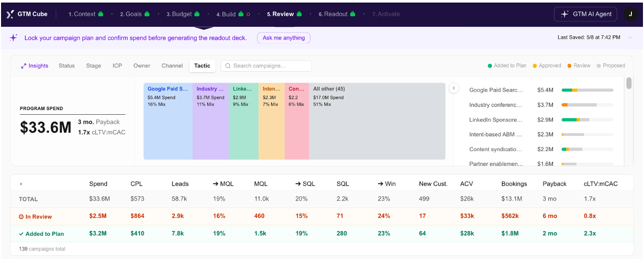Click the Search campaigns field
The image size is (644, 259).
(266, 66)
